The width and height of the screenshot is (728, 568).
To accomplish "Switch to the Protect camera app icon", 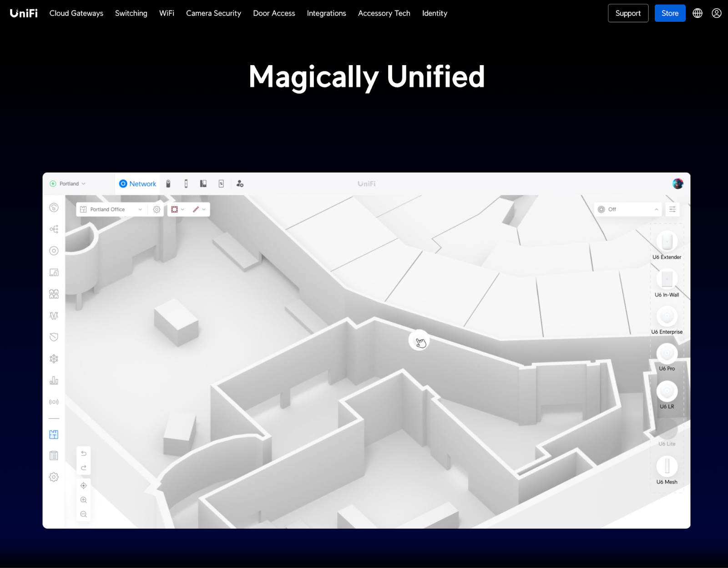I will point(168,184).
